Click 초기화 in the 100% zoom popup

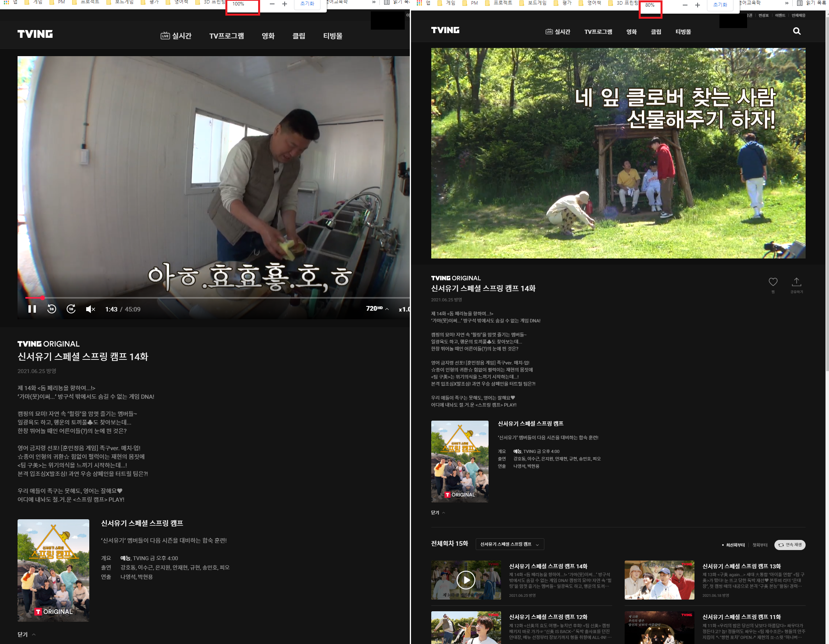pos(307,4)
